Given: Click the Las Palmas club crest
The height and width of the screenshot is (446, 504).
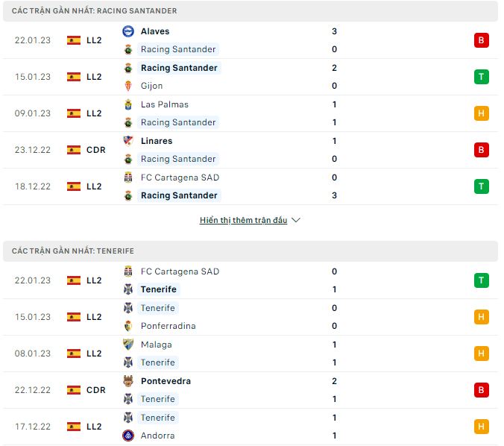Looking at the screenshot, I should 127,104.
